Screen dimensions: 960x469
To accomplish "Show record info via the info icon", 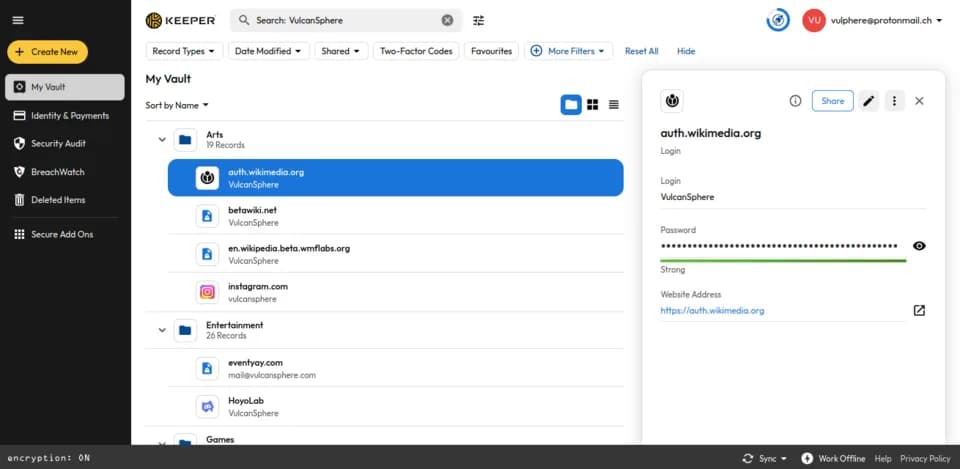I will point(795,101).
